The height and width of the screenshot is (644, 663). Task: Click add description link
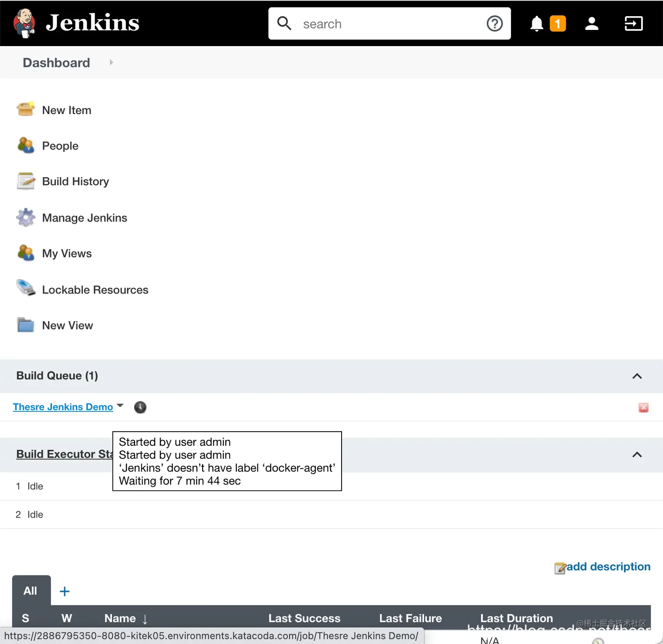click(x=608, y=567)
